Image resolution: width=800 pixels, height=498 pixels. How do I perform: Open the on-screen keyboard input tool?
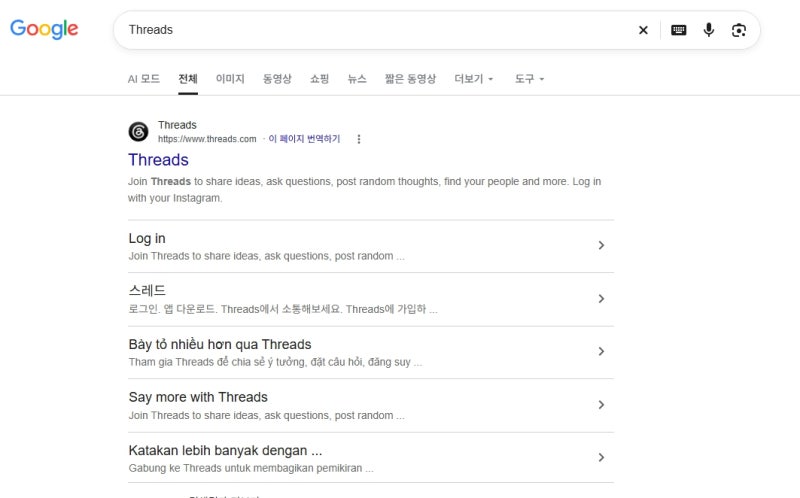679,30
